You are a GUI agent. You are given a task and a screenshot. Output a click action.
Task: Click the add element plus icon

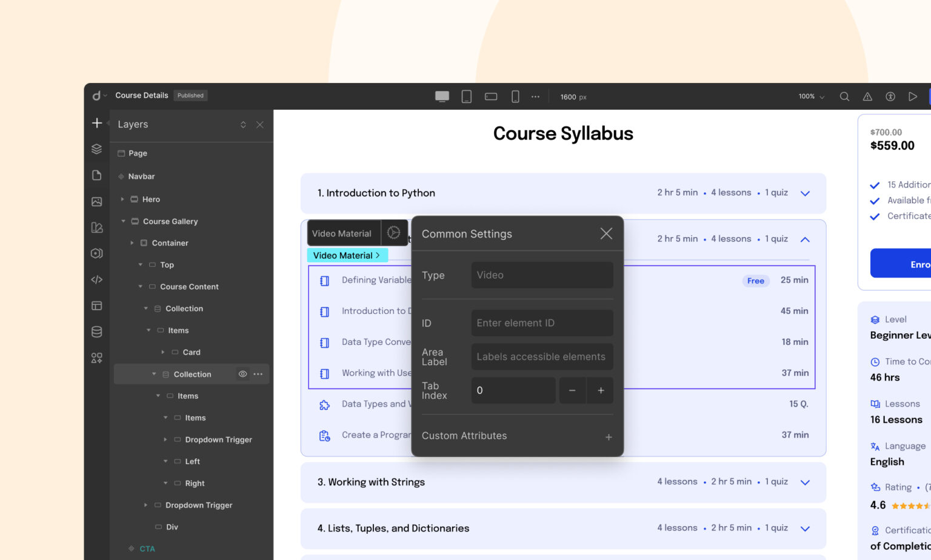[x=97, y=124]
